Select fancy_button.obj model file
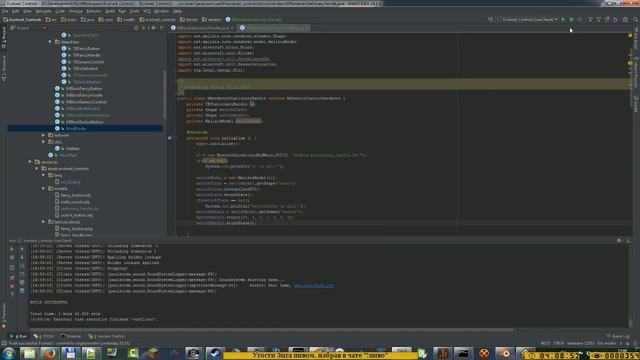Viewport: 640px width, 360px height. click(x=73, y=195)
